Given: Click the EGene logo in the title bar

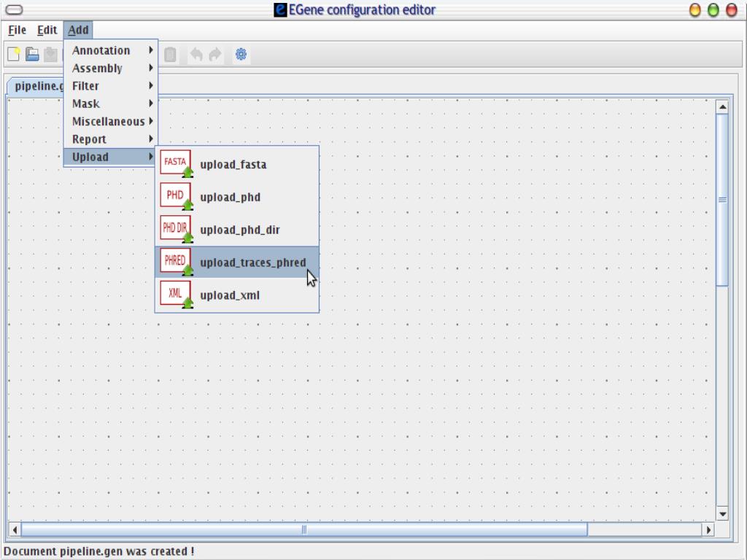Looking at the screenshot, I should (280, 9).
